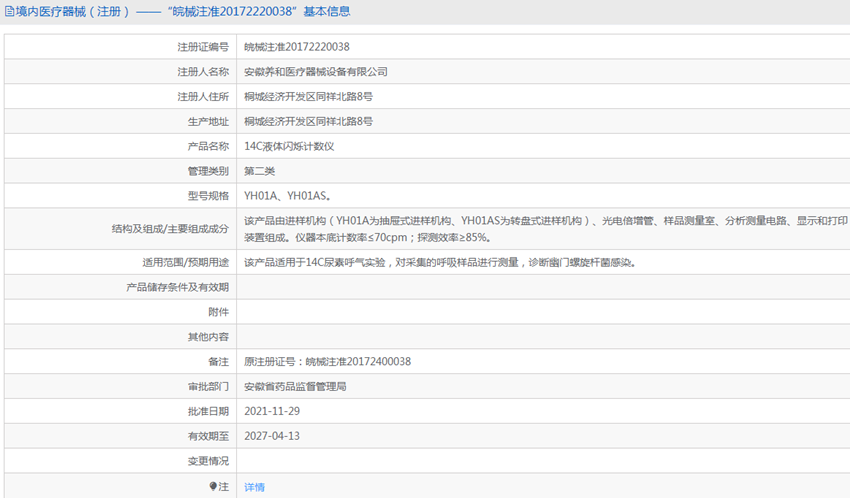Select registration number 皖械注准20172220038 in the table

[297, 47]
